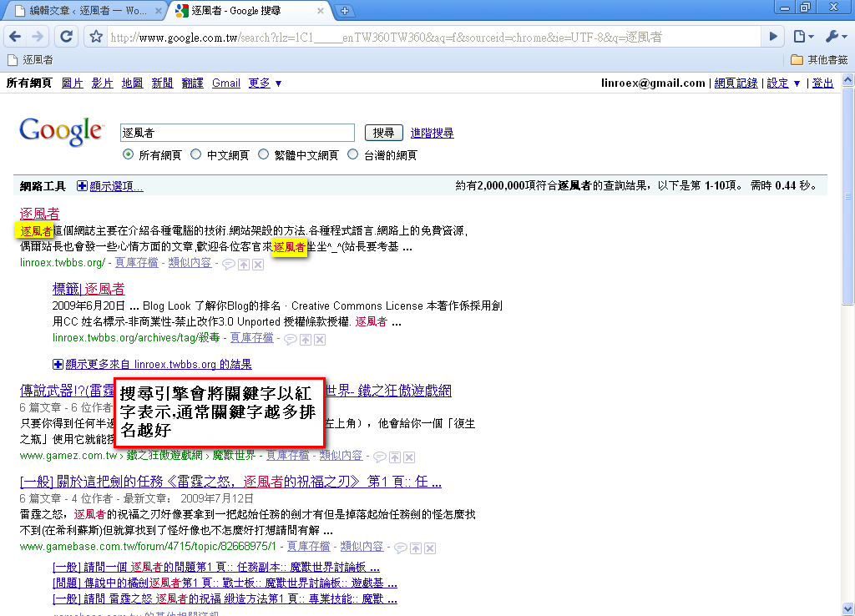This screenshot has height=616, width=855.
Task: Close the 編輯文章 WordPress tab
Action: pyautogui.click(x=159, y=10)
